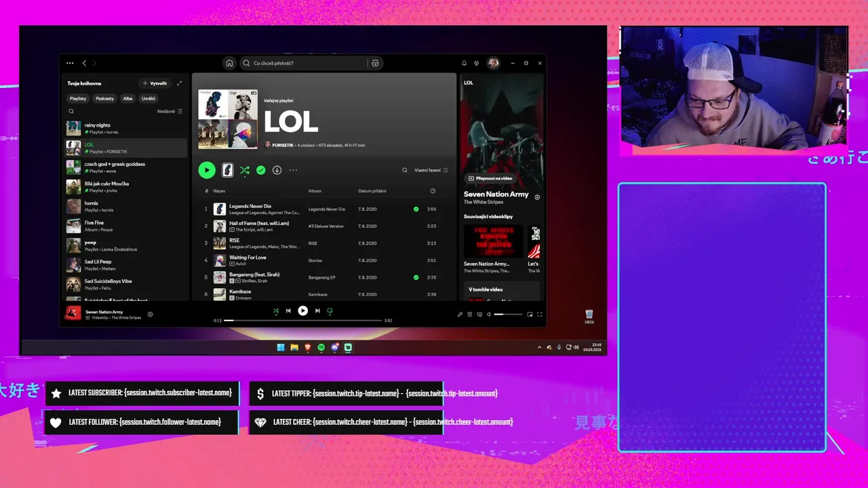
Task: Go forward with the right arrow
Action: 94,63
